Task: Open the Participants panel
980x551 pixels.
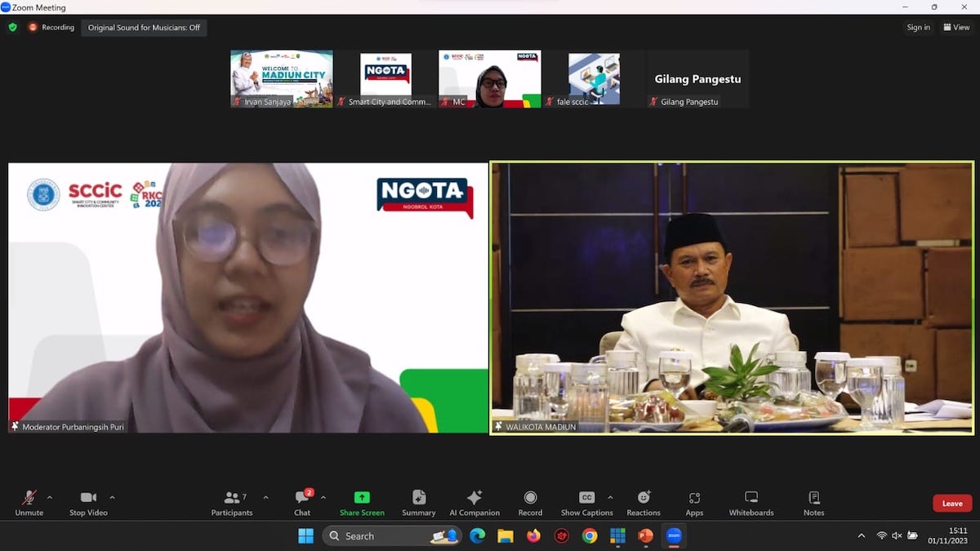Action: pos(232,502)
